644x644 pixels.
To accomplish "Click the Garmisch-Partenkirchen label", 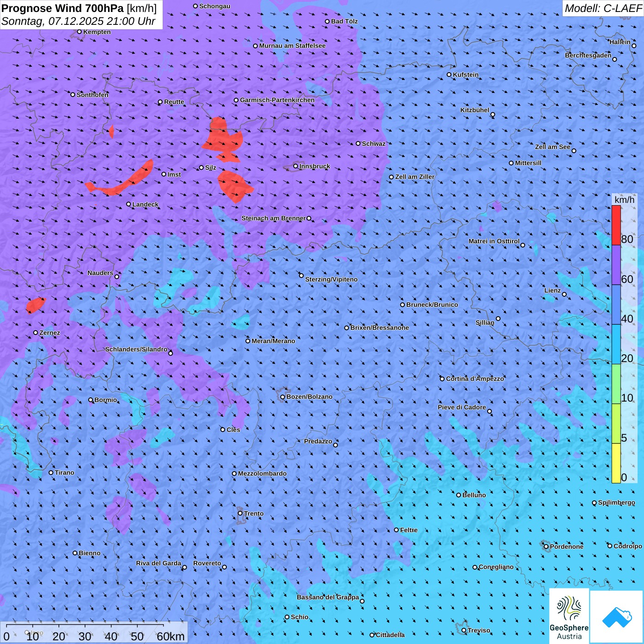I will pos(277,100).
